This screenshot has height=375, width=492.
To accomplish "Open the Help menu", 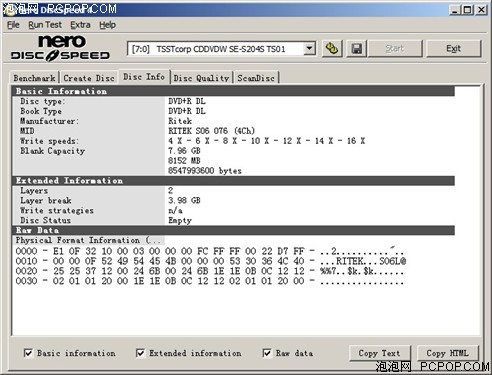I will [107, 25].
